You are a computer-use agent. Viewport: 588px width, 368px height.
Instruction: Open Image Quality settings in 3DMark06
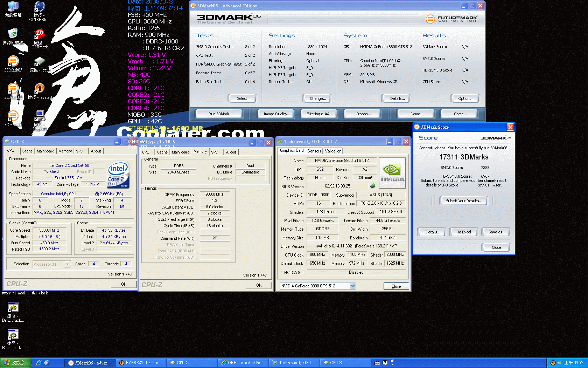coord(277,114)
